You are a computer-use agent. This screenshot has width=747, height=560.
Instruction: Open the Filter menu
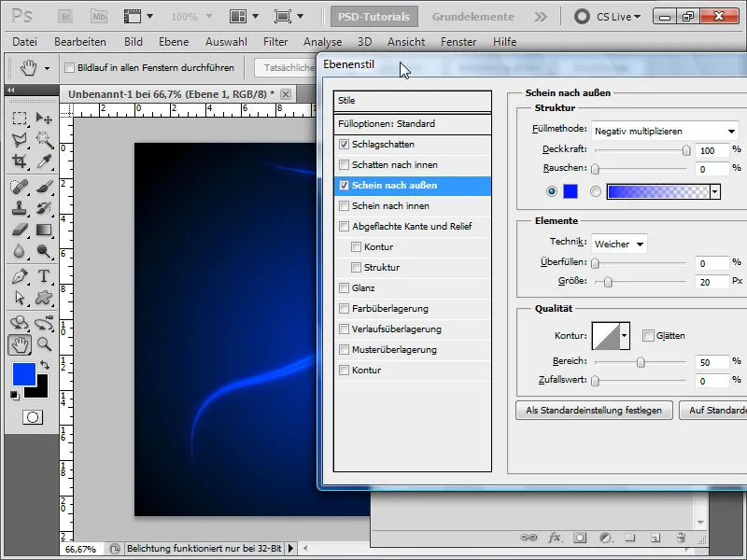tap(275, 42)
